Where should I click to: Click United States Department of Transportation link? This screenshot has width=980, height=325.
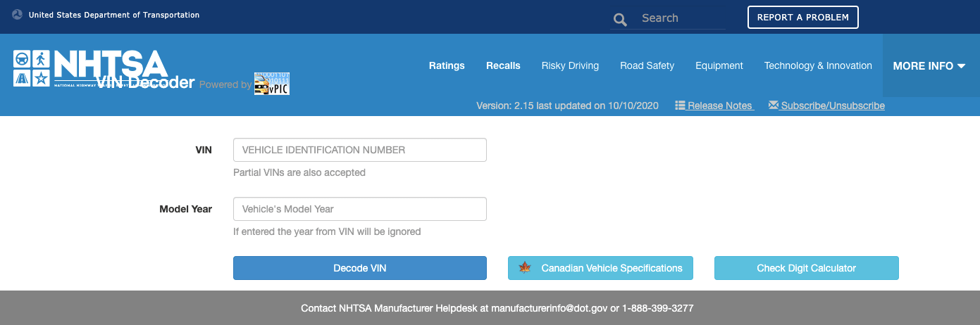(114, 15)
